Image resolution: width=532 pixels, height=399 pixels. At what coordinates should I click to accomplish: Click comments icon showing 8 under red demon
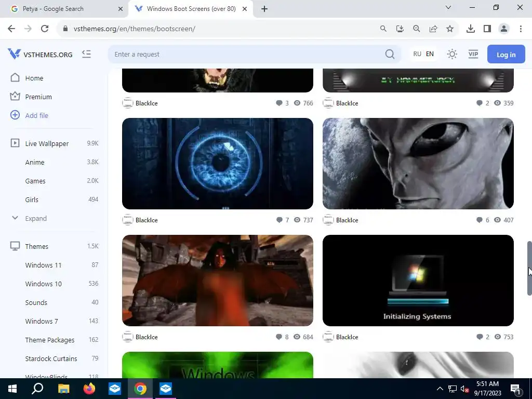tap(279, 337)
